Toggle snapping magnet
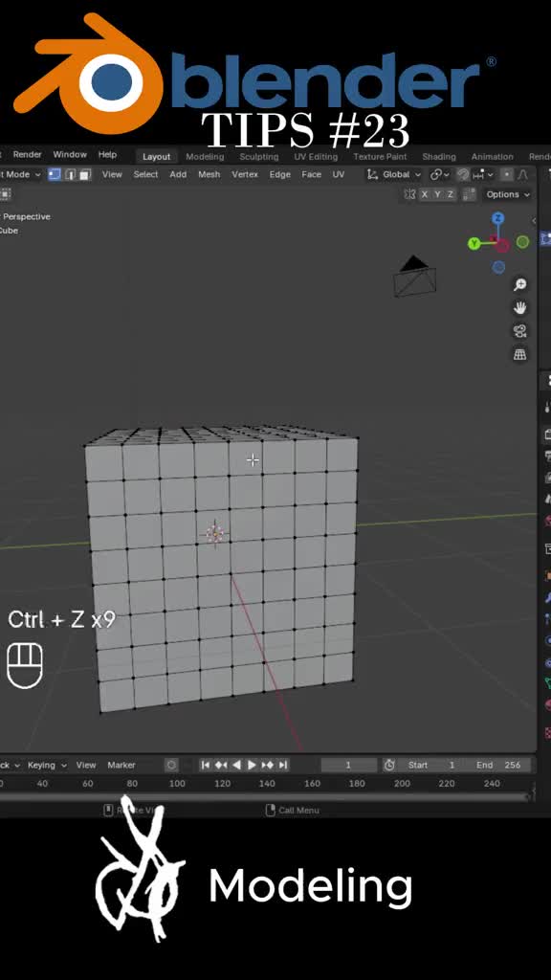The height and width of the screenshot is (980, 551). [x=463, y=174]
